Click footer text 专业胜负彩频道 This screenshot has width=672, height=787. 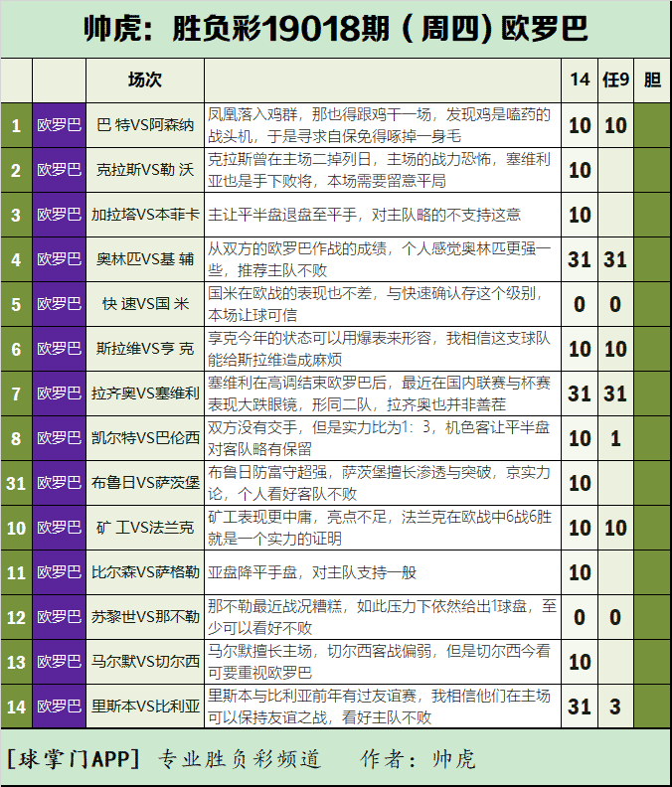pyautogui.click(x=239, y=758)
